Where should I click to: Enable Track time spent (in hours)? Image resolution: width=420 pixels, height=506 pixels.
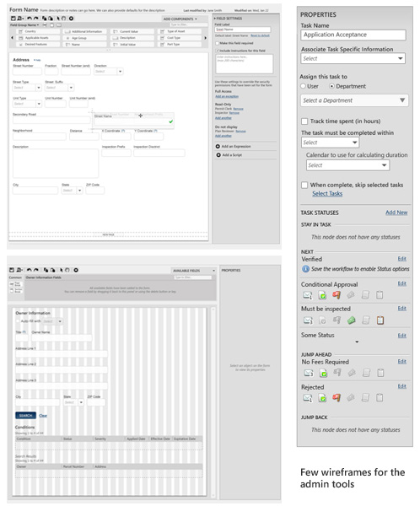304,121
